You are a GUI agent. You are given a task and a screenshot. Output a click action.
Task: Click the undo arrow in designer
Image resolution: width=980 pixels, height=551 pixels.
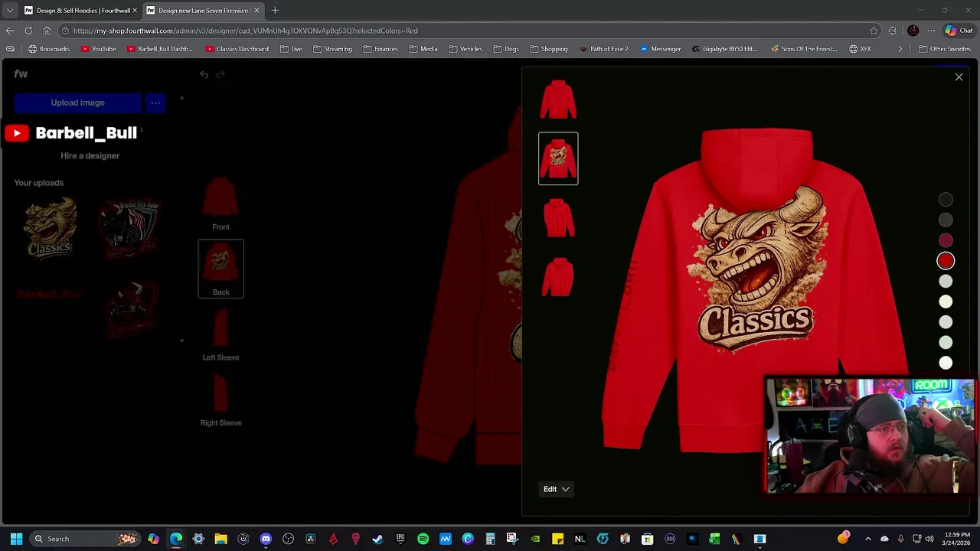(204, 74)
